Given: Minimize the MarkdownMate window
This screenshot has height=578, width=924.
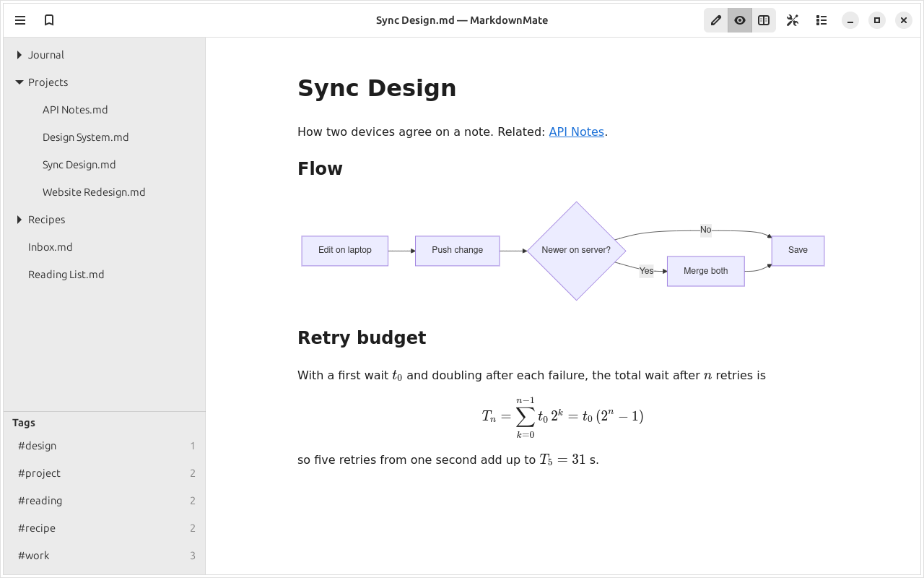Looking at the screenshot, I should (x=850, y=20).
